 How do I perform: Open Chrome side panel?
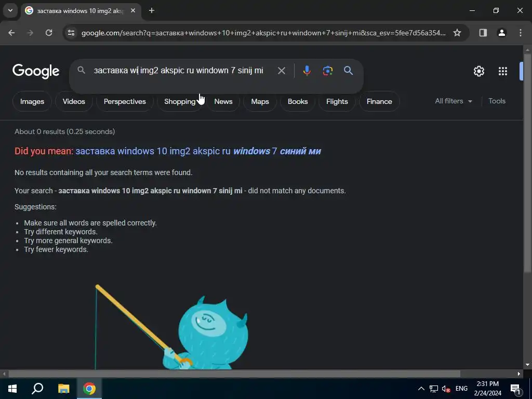point(483,33)
